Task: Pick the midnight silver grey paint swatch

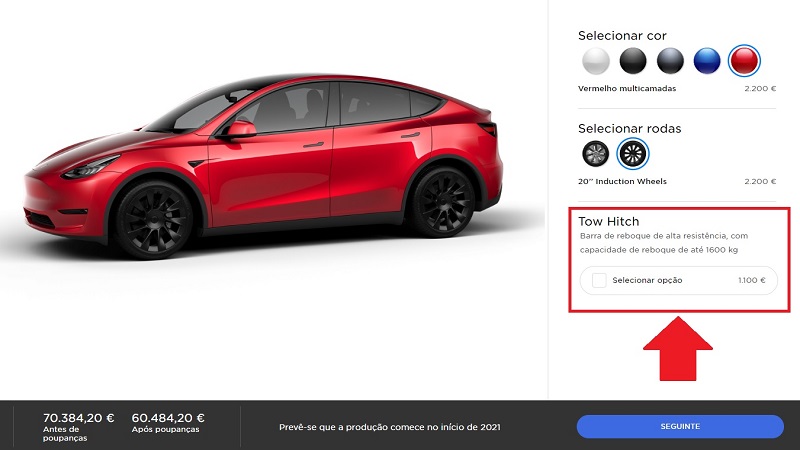Action: point(670,61)
